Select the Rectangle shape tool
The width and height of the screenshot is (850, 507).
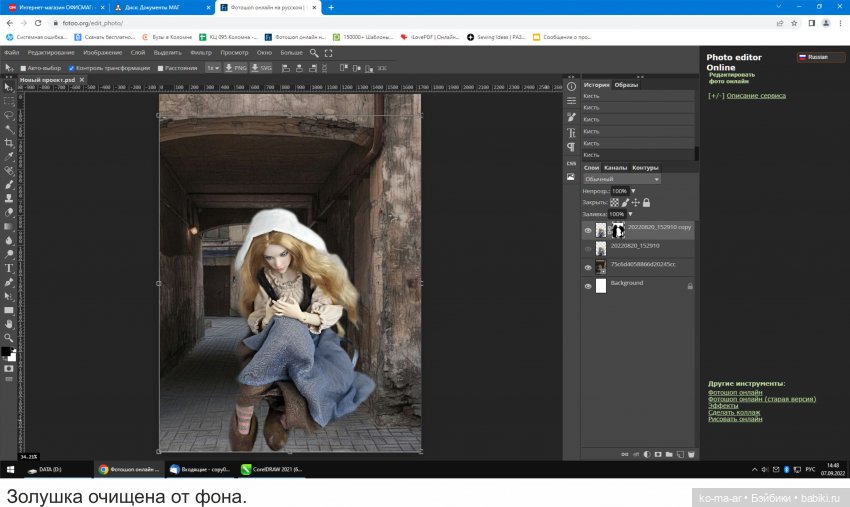pyautogui.click(x=9, y=310)
